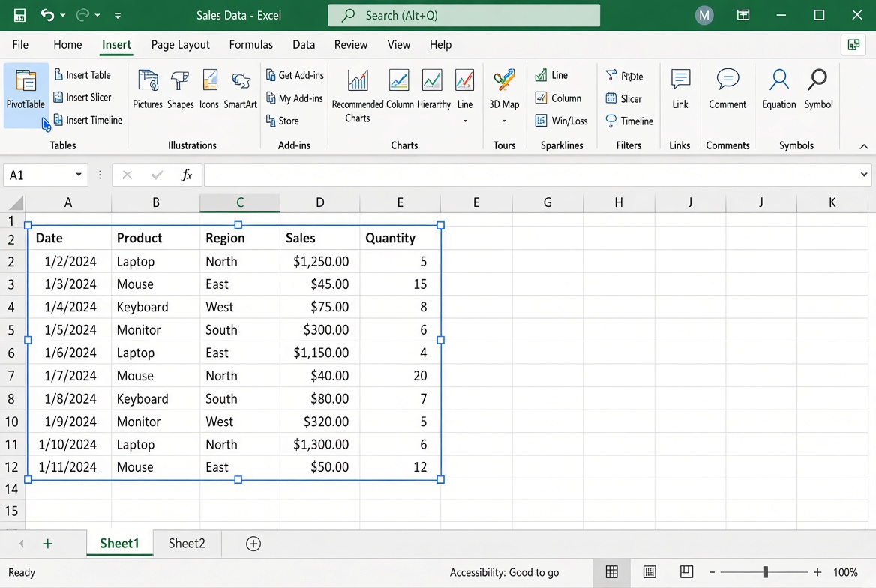Image resolution: width=876 pixels, height=588 pixels.
Task: Insert a Symbol
Action: click(818, 89)
